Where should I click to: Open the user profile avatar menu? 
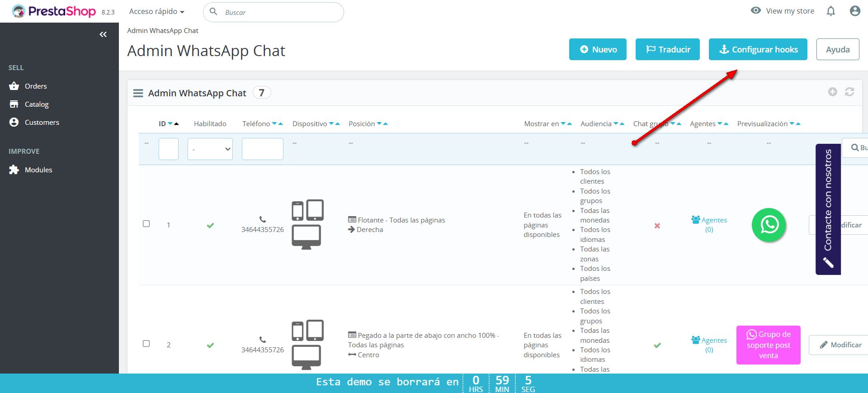855,11
